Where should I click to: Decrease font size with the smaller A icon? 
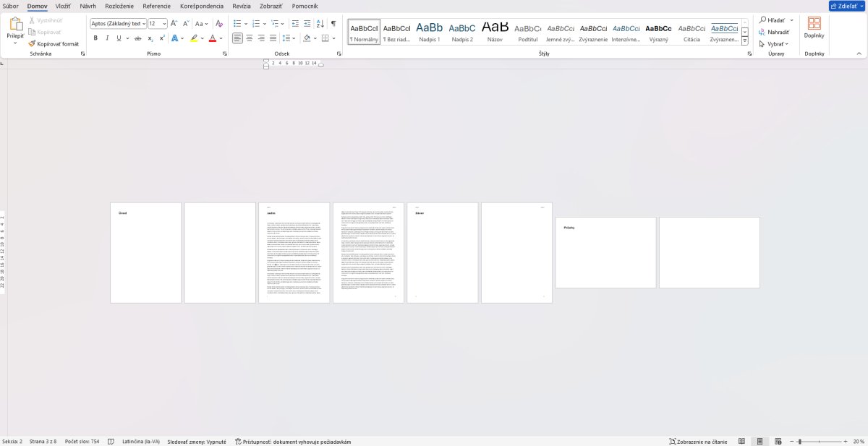186,23
